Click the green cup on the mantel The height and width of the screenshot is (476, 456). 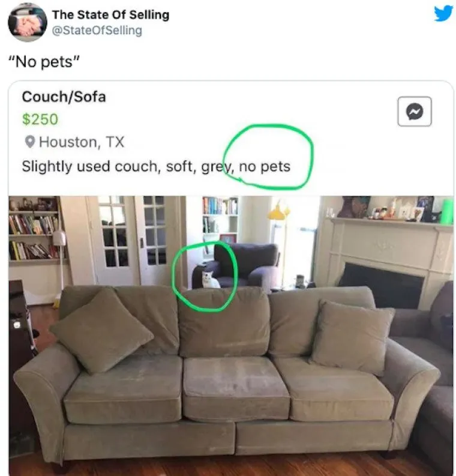[x=447, y=212]
